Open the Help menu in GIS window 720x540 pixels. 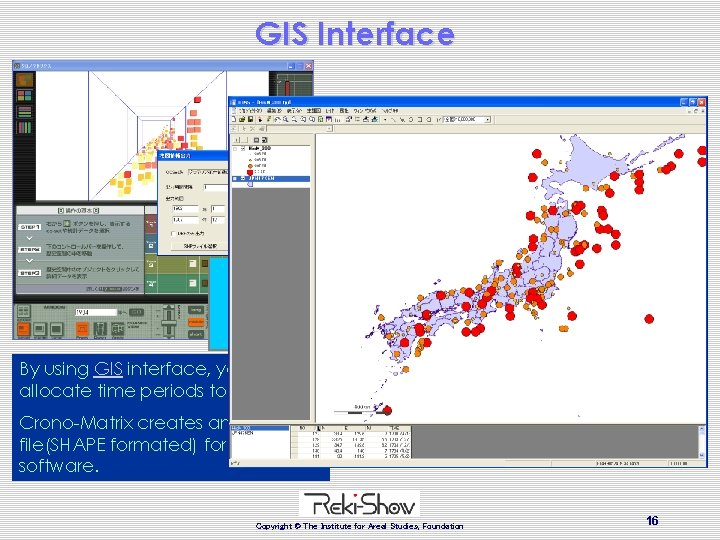coord(390,111)
